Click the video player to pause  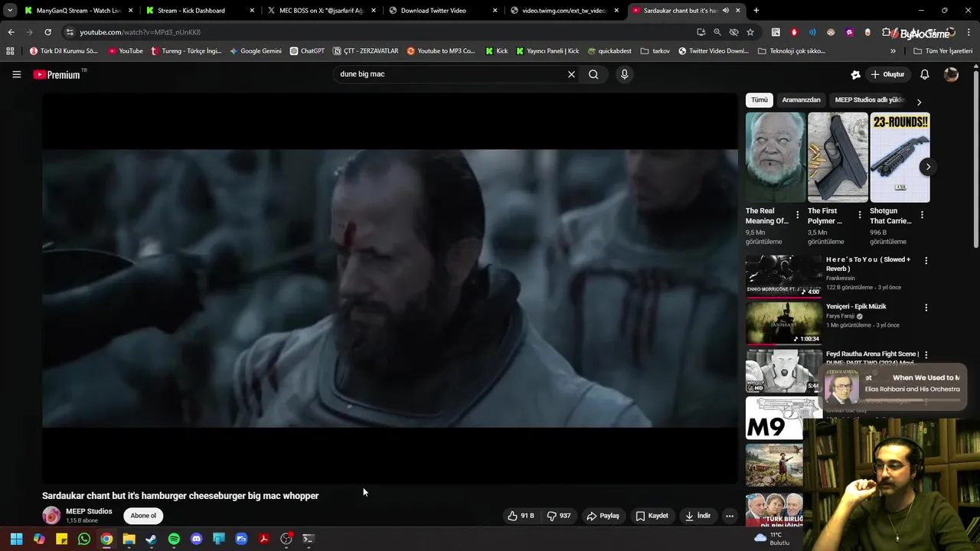390,288
